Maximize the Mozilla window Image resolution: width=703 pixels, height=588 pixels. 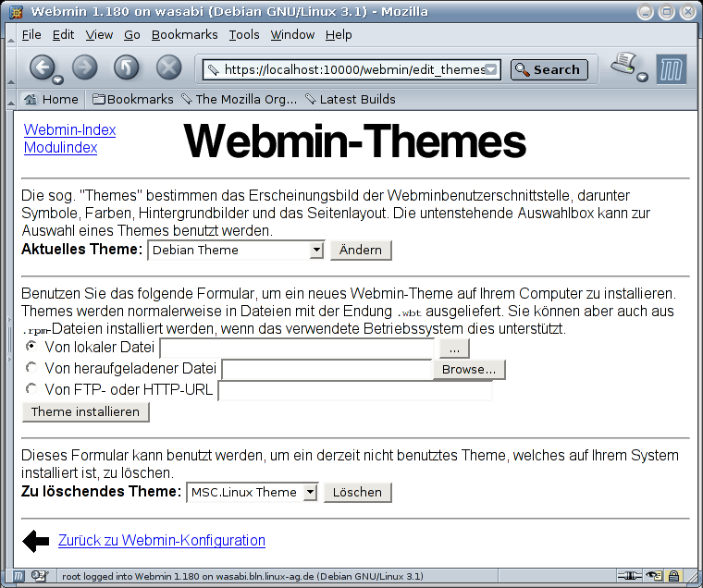coord(667,12)
